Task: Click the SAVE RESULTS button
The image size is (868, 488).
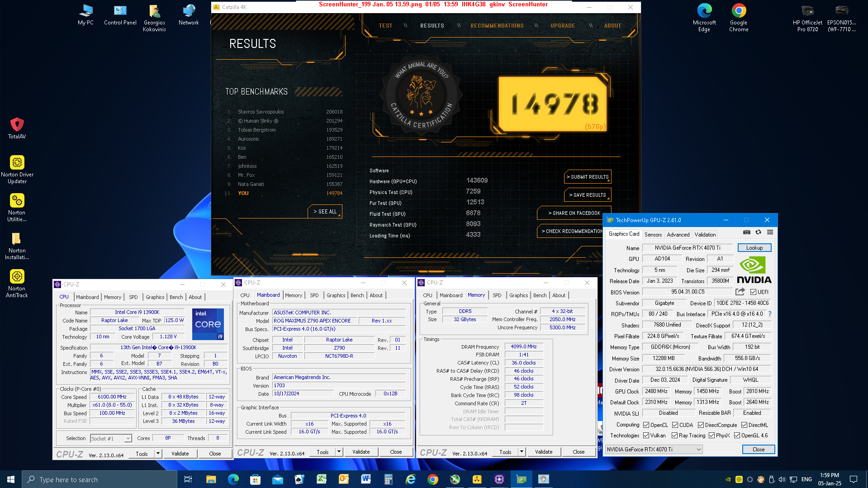Action: pos(588,195)
